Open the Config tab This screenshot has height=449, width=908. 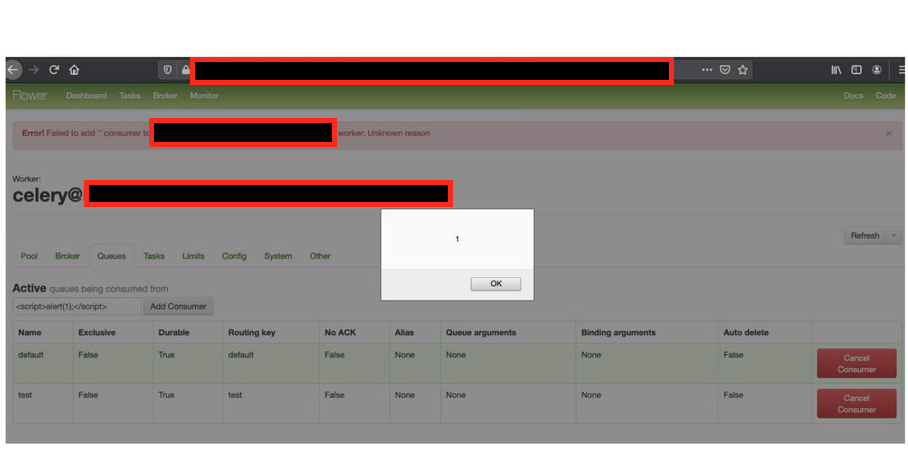(x=234, y=256)
